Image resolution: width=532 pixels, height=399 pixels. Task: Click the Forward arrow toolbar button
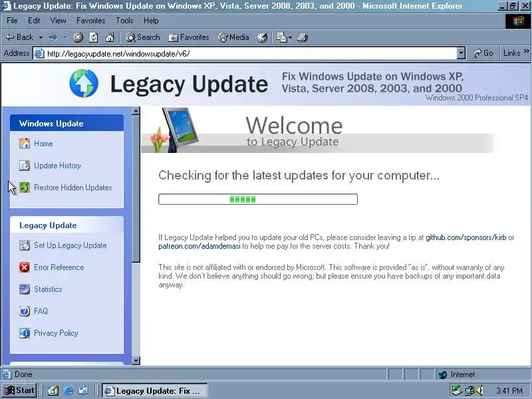click(53, 37)
